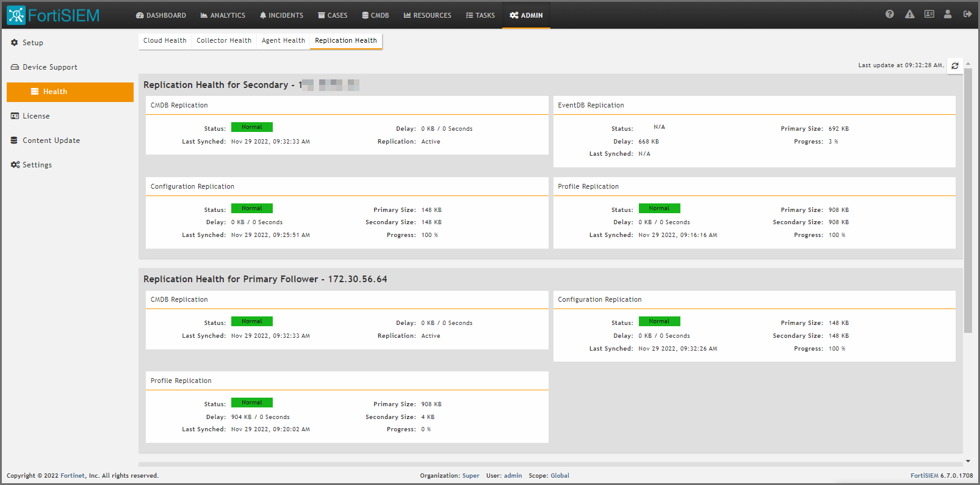The image size is (980, 485).
Task: Click Primary Follower Profile Secondary Size "4 KB"
Action: 428,417
